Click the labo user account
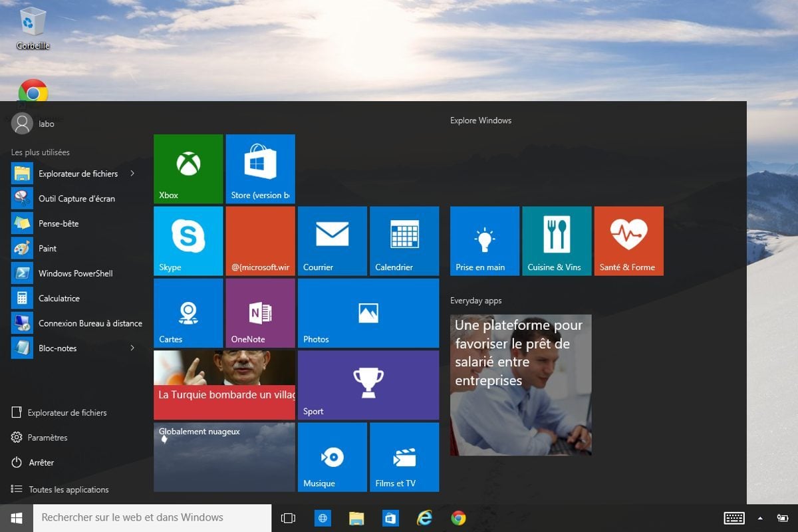 [x=33, y=124]
